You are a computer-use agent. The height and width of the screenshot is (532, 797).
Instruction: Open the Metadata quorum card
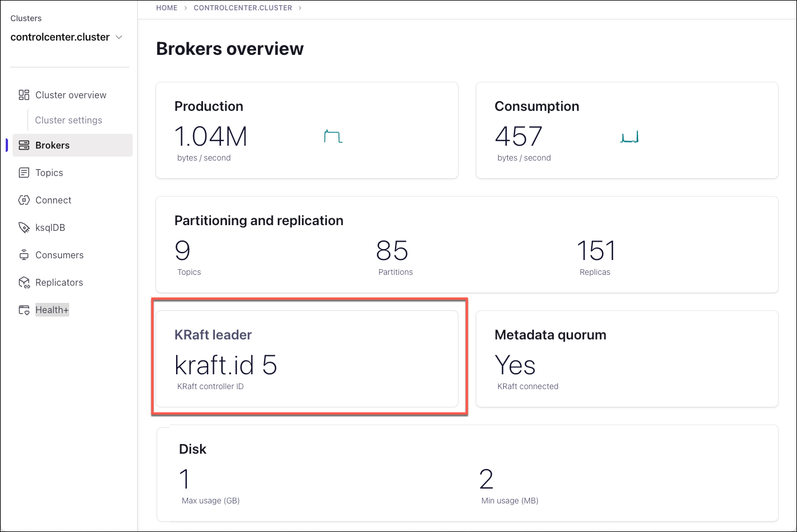tap(627, 358)
